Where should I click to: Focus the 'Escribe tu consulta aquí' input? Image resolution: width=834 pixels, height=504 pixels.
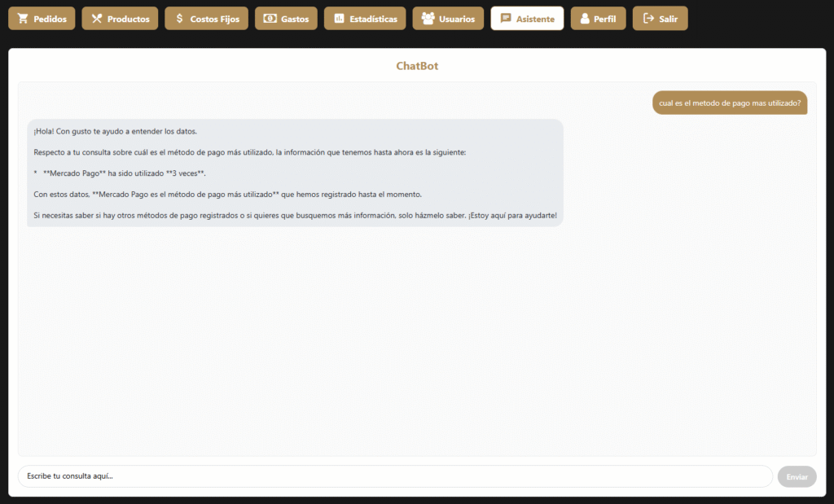pyautogui.click(x=395, y=476)
